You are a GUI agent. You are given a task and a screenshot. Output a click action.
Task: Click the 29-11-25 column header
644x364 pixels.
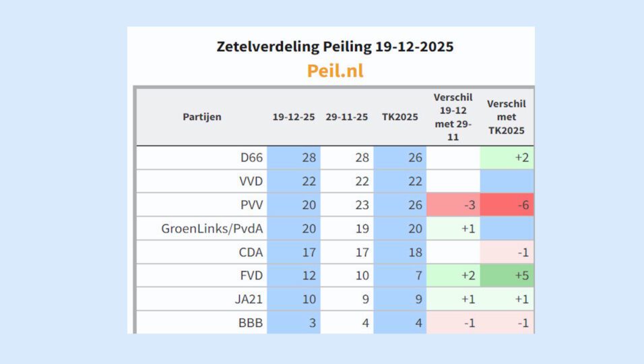click(346, 117)
